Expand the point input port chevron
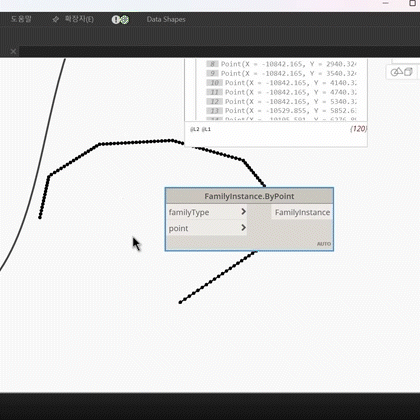 click(x=243, y=227)
